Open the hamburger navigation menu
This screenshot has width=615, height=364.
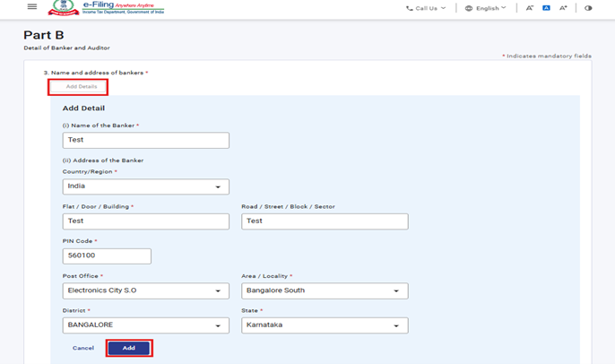(32, 7)
